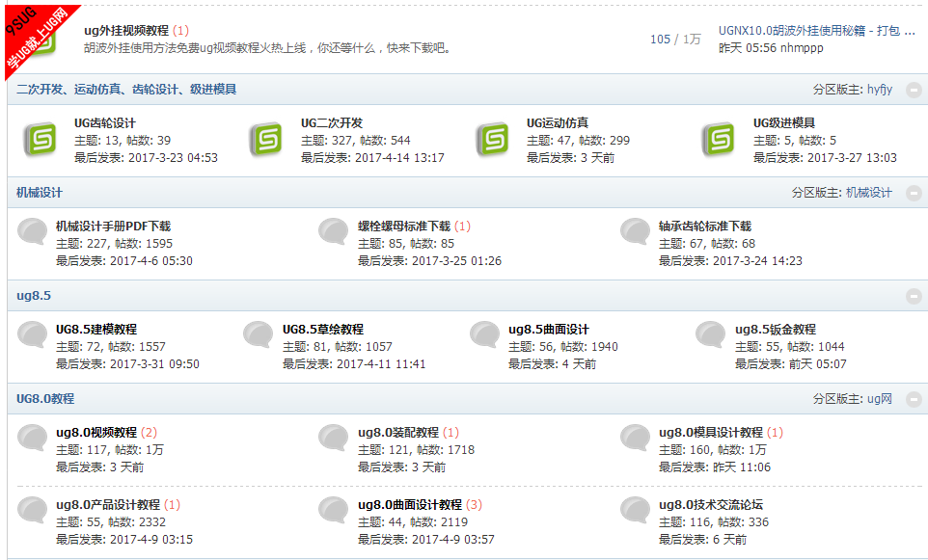Open ug8.0模具设计教程 forum title
Screen dimensions: 928x560
pos(711,433)
